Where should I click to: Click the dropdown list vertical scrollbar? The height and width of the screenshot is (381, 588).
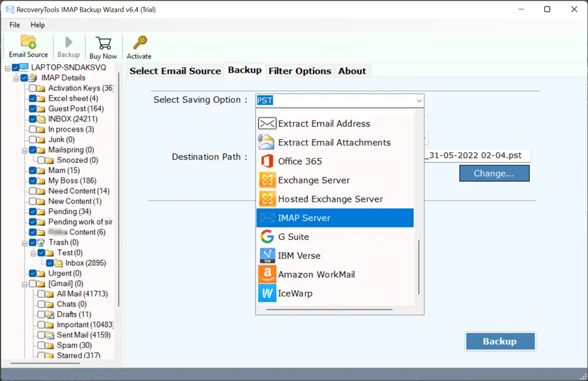point(419,266)
